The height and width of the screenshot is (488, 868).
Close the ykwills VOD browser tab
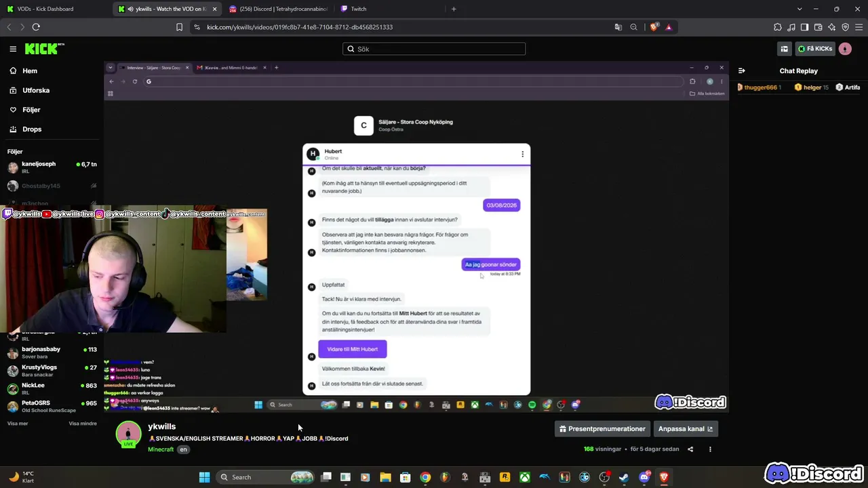(215, 9)
